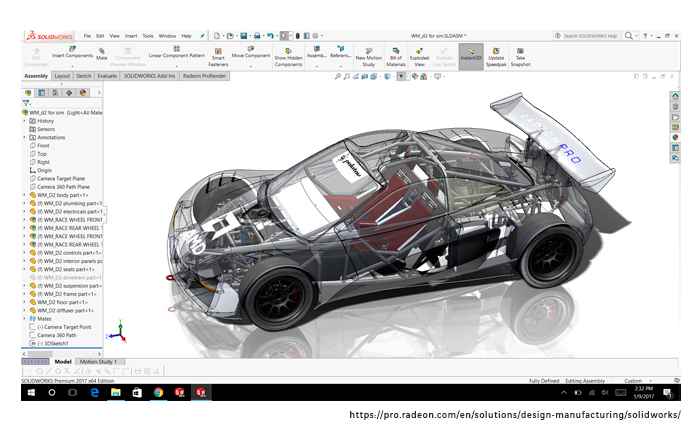700x430 pixels.
Task: Open Reference Geometry in the ribbon
Action: (340, 52)
